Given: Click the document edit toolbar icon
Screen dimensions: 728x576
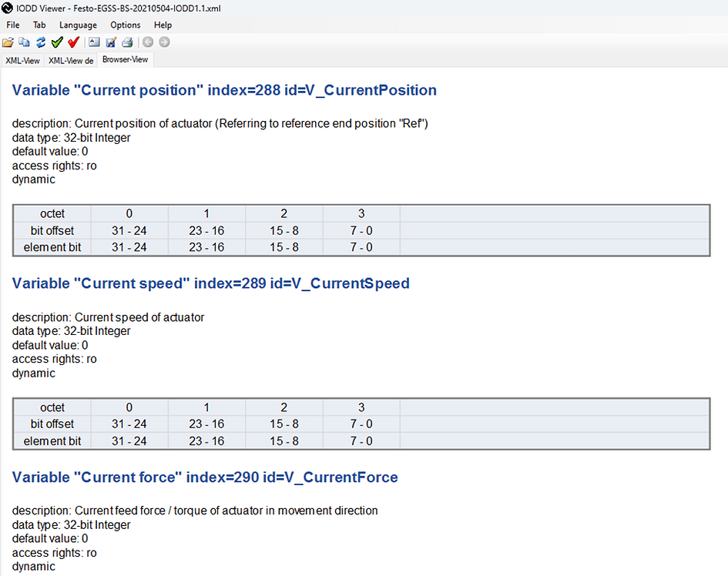Looking at the screenshot, I should coord(110,42).
